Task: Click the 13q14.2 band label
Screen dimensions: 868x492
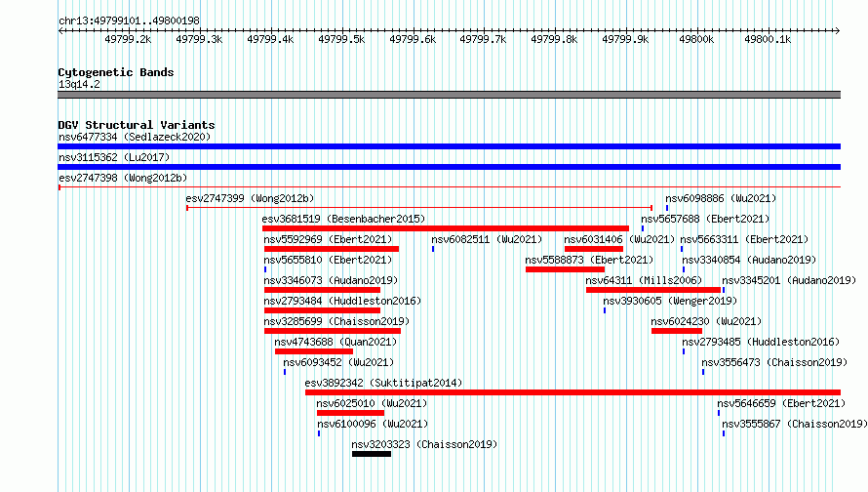Action: pyautogui.click(x=79, y=84)
